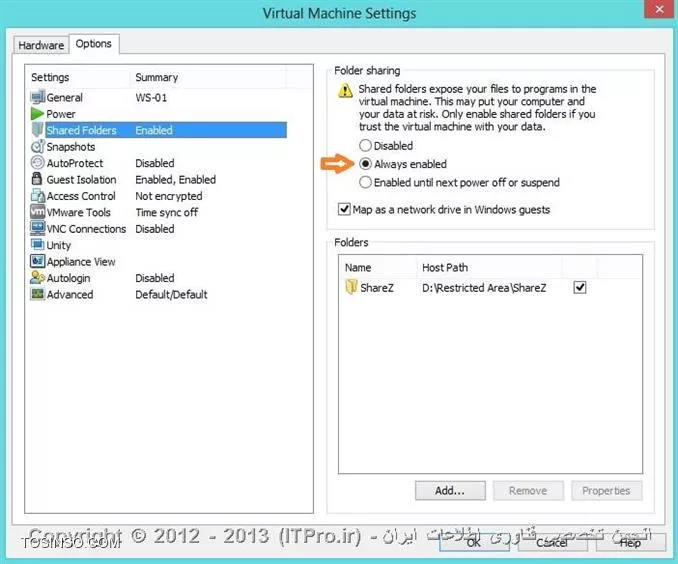
Task: Click the yellow warning triangle icon
Action: [x=345, y=90]
